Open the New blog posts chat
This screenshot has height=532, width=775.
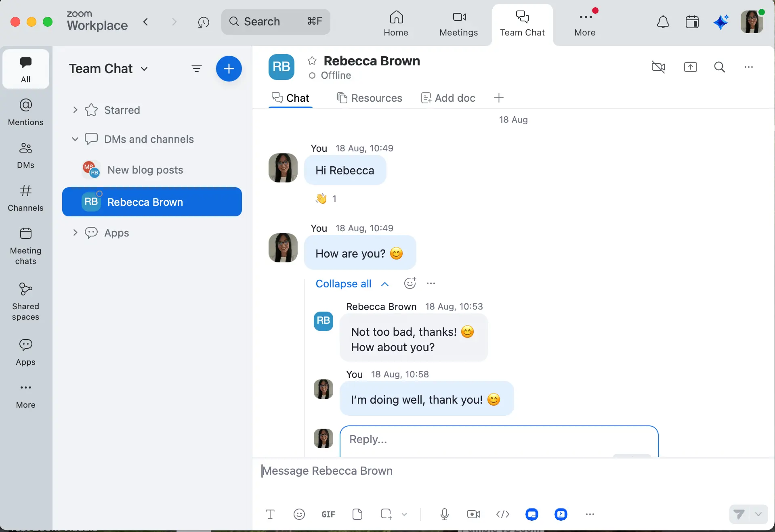pos(152,170)
